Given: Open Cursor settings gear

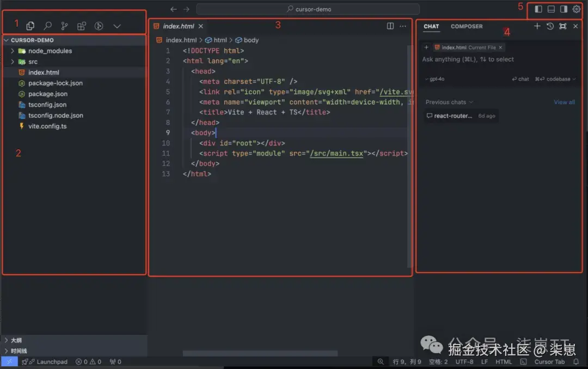Looking at the screenshot, I should [577, 9].
